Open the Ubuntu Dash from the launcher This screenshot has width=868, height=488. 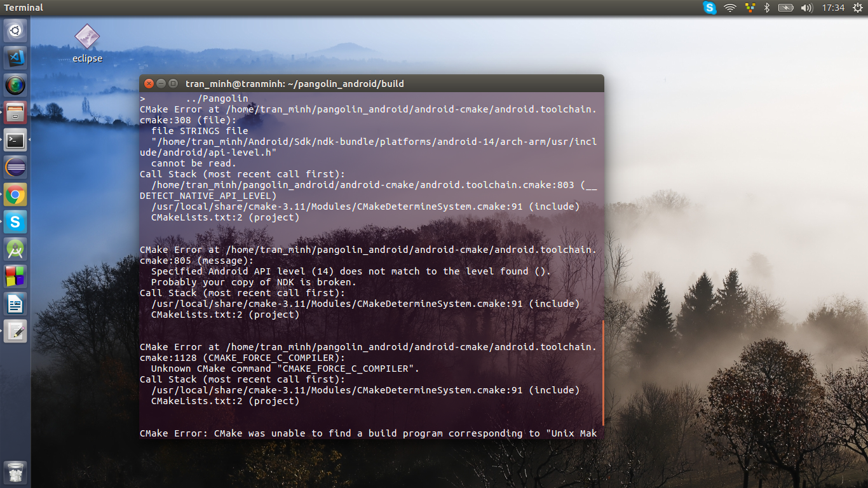tap(15, 30)
